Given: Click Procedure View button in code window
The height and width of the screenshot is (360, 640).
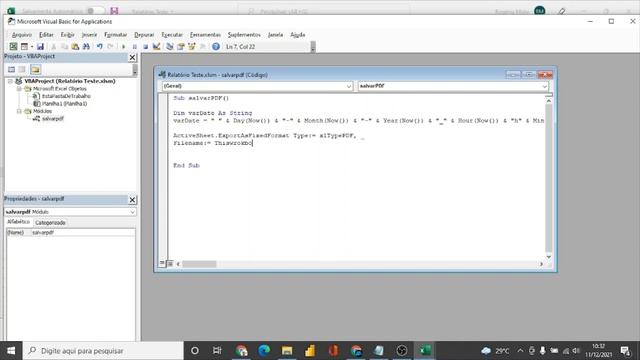Looking at the screenshot, I should [162, 264].
